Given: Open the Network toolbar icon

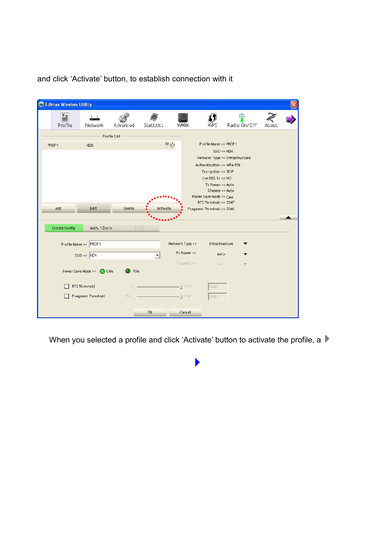Looking at the screenshot, I should coord(94,120).
